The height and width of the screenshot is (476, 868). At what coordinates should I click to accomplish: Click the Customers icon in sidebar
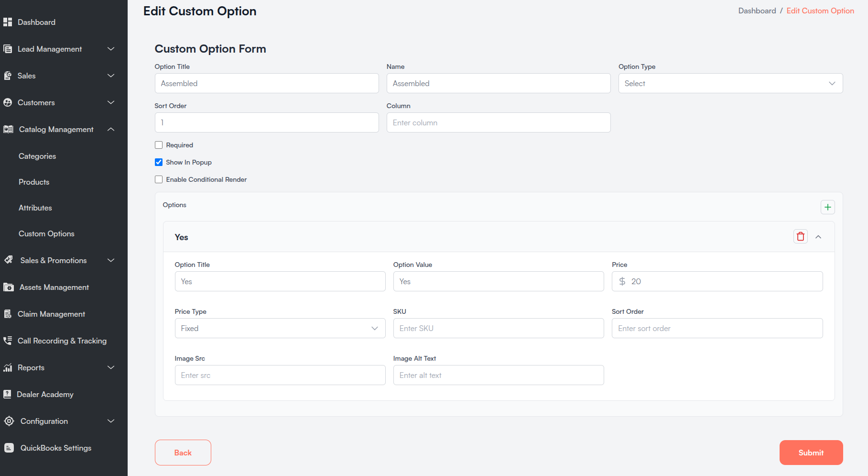(8, 102)
